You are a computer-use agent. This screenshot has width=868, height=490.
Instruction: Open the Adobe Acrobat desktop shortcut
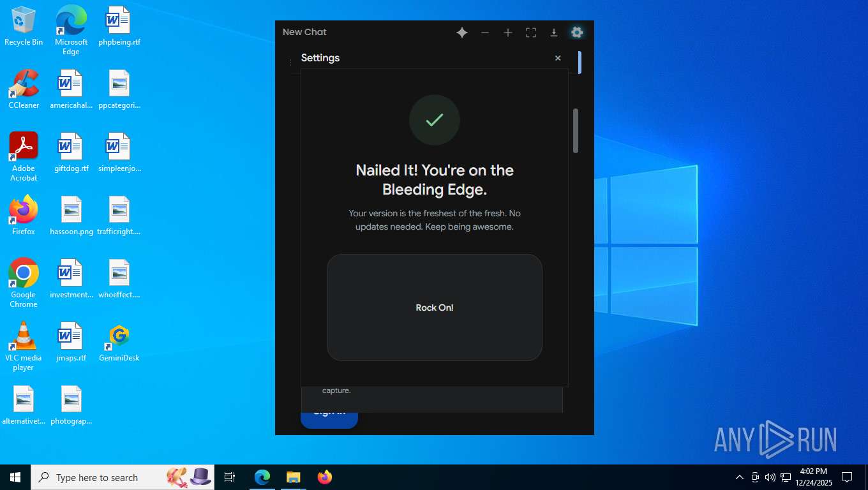[24, 157]
